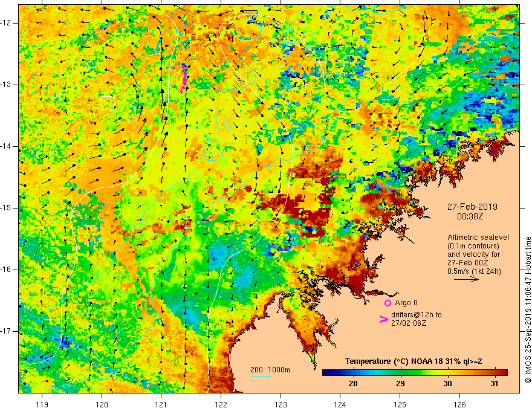Click the 28 label under the colorbar
Screen dimensions: 532x411
pos(353,384)
